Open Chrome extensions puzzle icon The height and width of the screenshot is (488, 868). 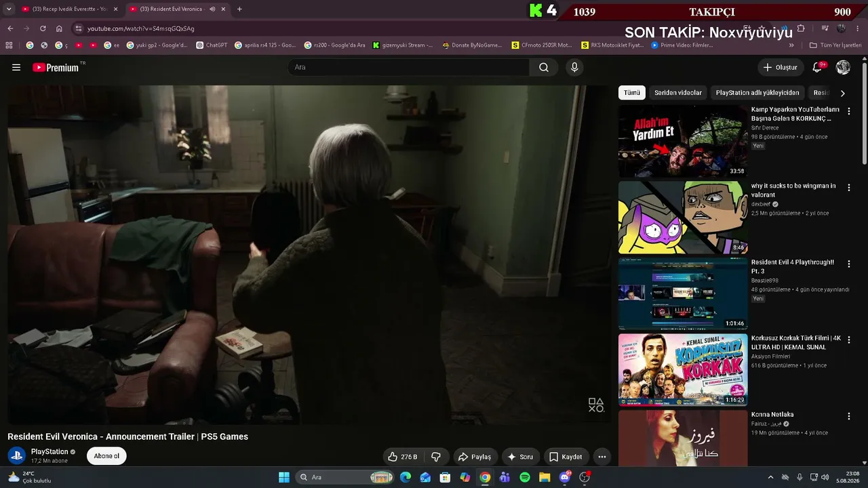[801, 28]
